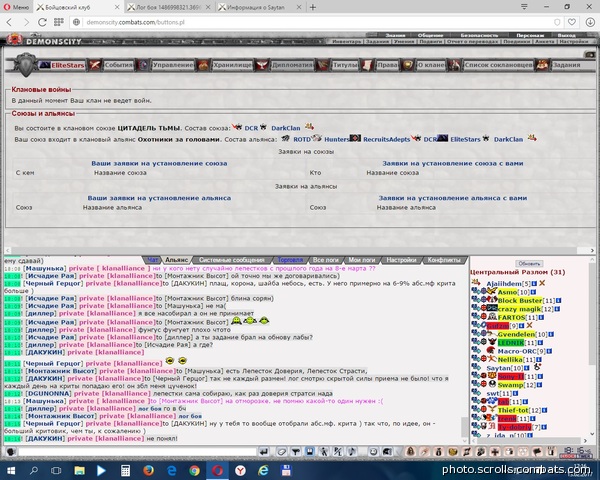
Task: Click the plus cross icon in bottom bar
Action: [x=495, y=452]
